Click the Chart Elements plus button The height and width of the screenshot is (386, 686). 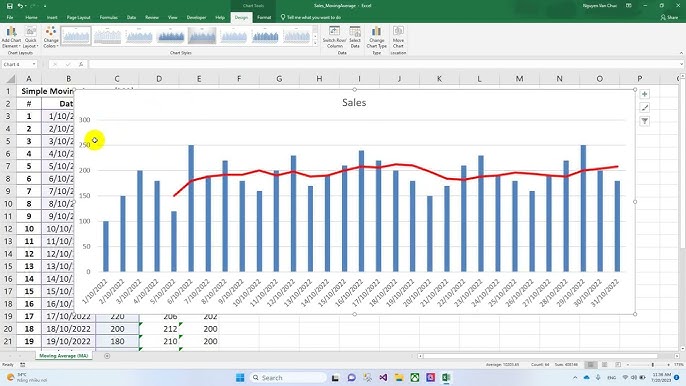coord(644,94)
